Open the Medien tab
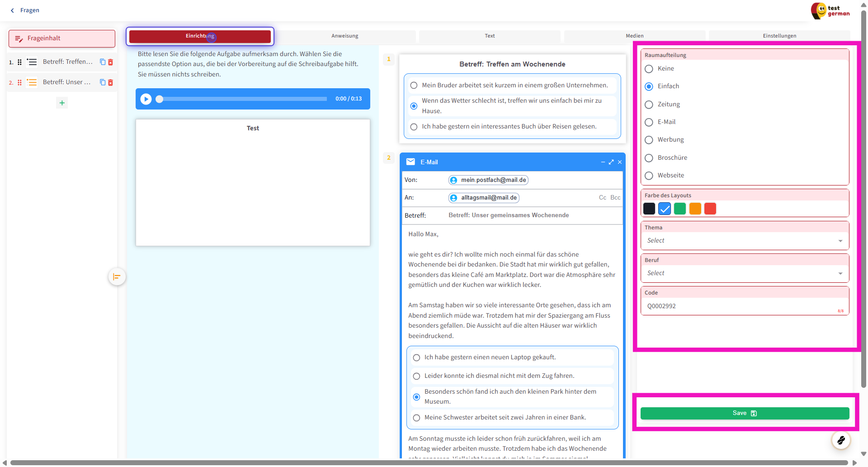The height and width of the screenshot is (467, 868). (x=634, y=36)
